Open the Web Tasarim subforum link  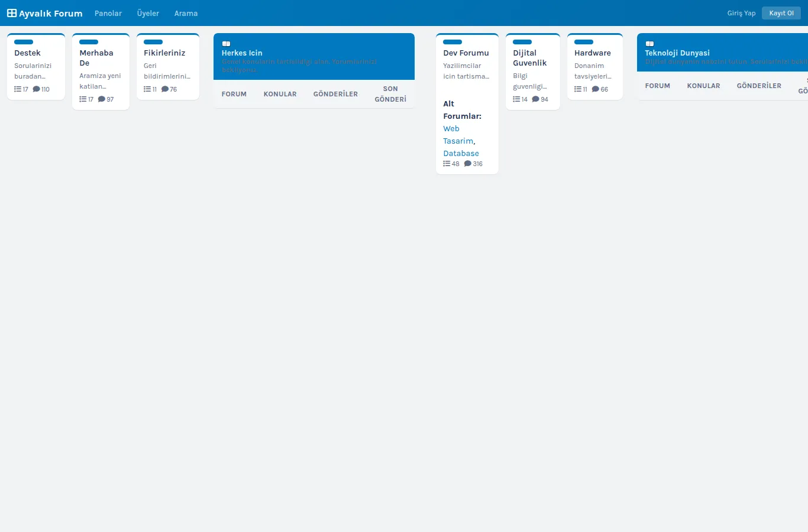tap(458, 135)
